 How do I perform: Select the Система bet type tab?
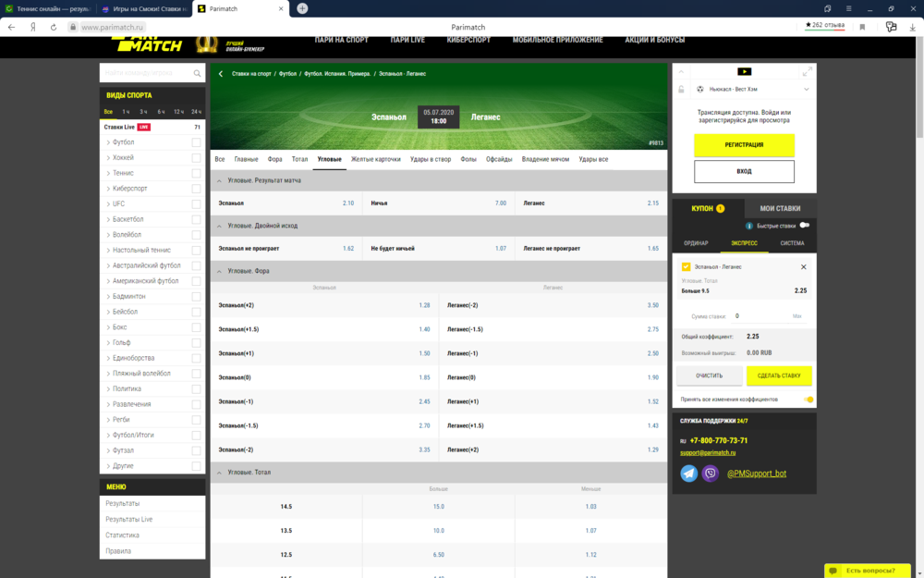pos(792,243)
